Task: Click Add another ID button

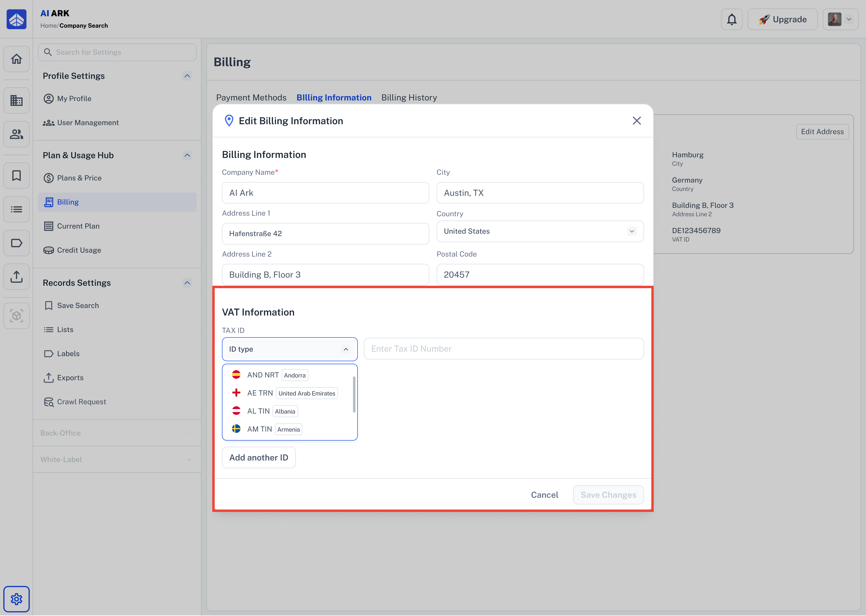Action: click(x=259, y=457)
